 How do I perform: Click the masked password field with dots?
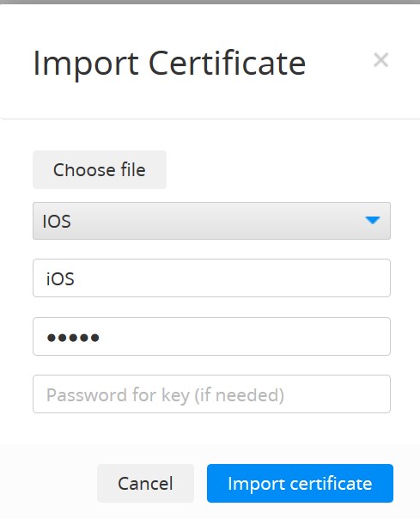211,337
